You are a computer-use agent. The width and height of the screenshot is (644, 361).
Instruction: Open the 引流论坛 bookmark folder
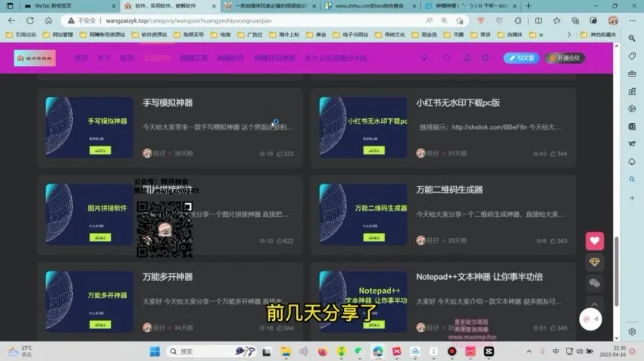click(21, 35)
